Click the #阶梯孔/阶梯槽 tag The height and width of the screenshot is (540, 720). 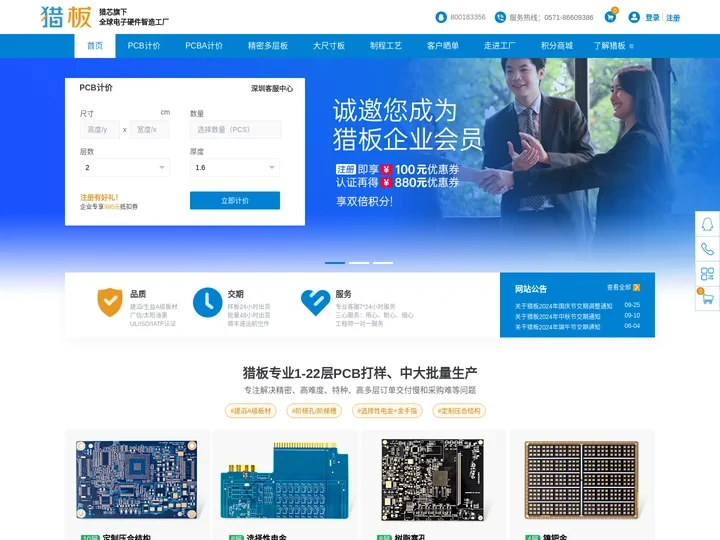click(314, 411)
